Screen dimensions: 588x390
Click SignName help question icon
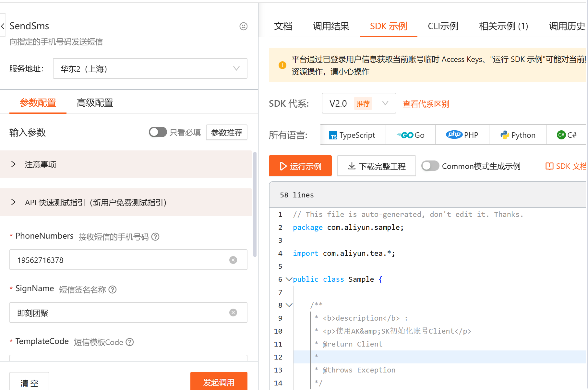(x=113, y=290)
